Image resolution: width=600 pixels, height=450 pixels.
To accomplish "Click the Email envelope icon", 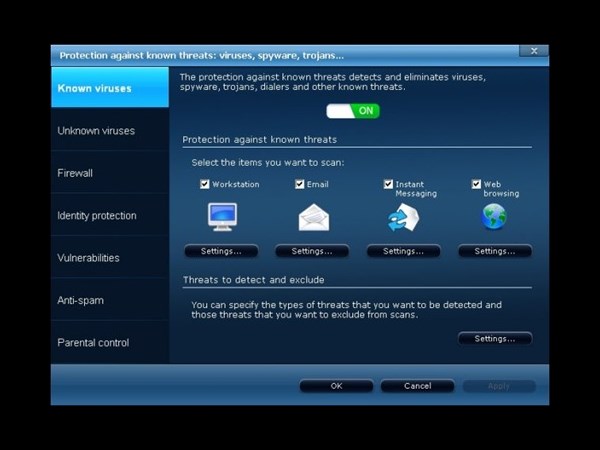I will point(313,217).
